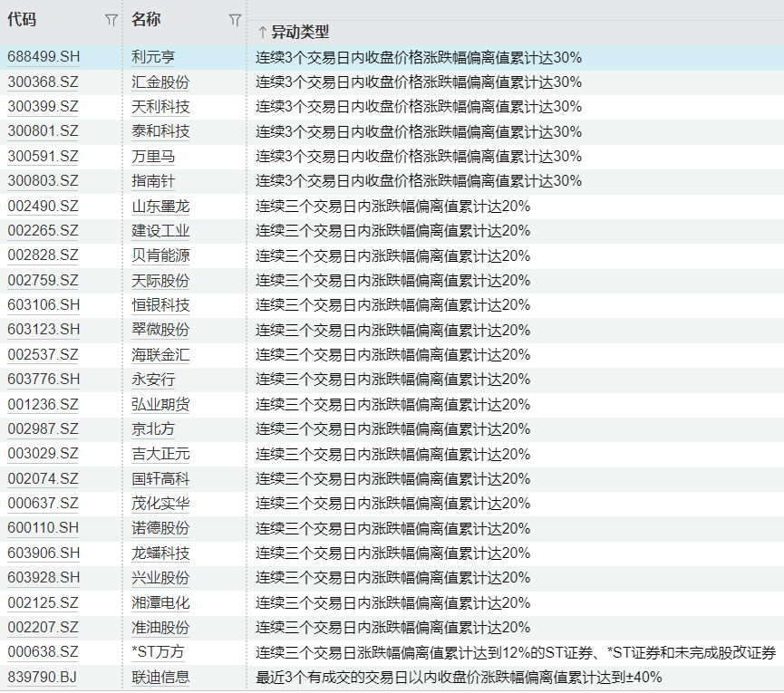The width and height of the screenshot is (784, 693).
Task: Open stock code 003029.SZ
Action: 43,454
